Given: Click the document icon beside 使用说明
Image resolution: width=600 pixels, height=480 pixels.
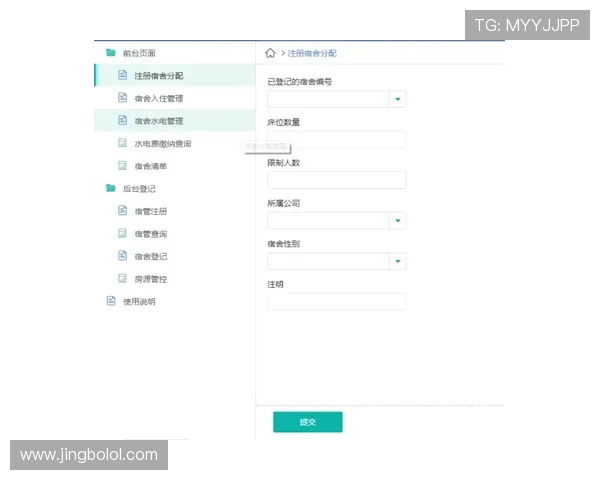Looking at the screenshot, I should point(111,301).
